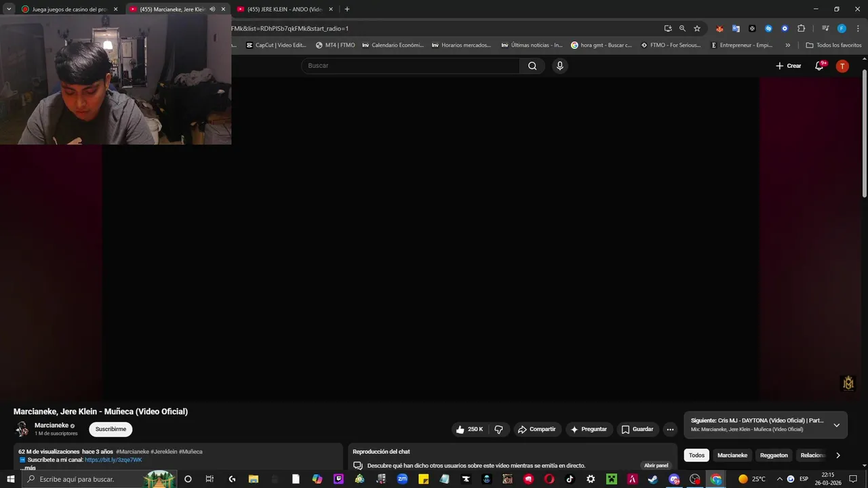868x488 pixels.
Task: Expand description with ...más
Action: point(28,468)
